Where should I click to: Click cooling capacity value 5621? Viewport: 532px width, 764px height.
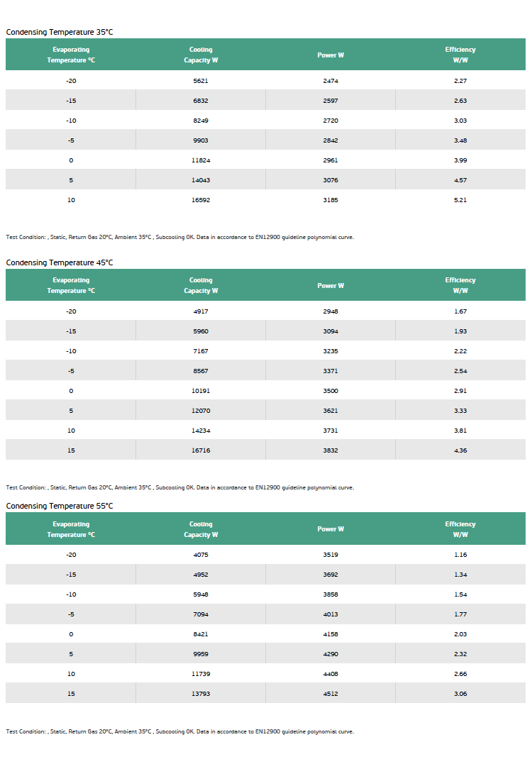coord(201,81)
